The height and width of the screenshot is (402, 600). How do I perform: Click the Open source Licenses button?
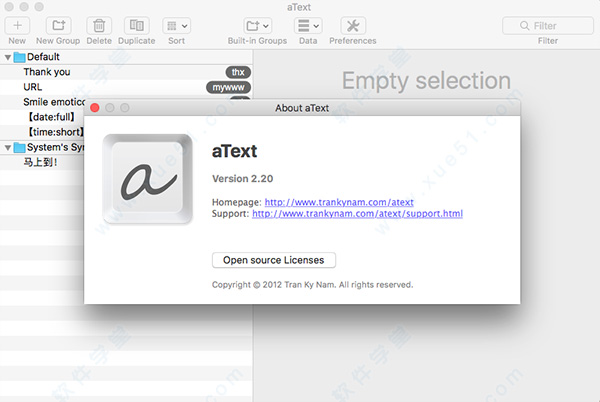[274, 260]
